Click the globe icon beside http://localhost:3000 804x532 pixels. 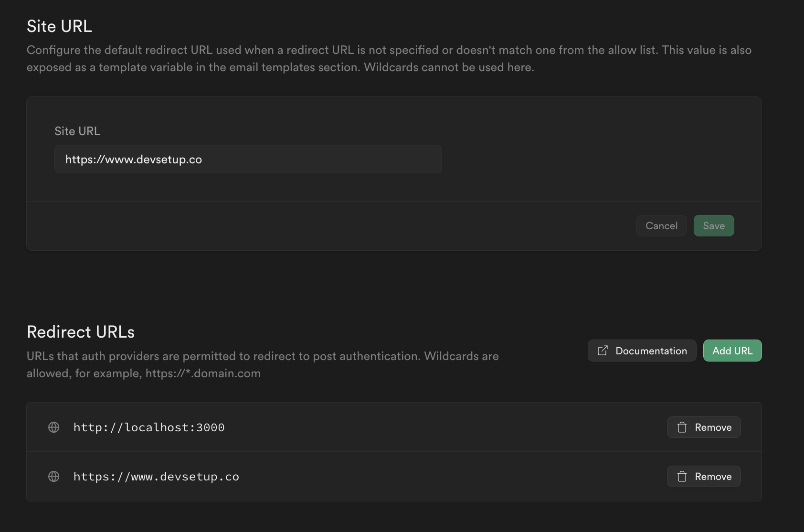[x=53, y=427]
